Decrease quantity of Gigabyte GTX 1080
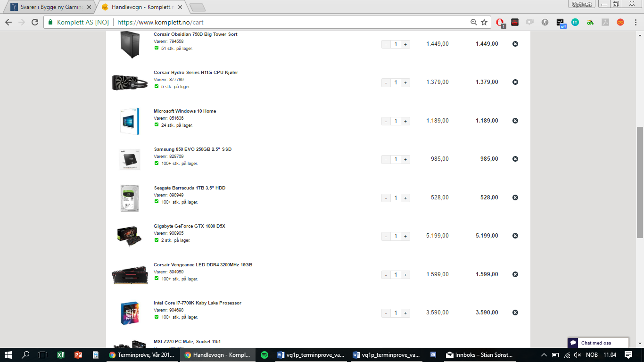Screen dimensions: 644x362 [x=386, y=236]
